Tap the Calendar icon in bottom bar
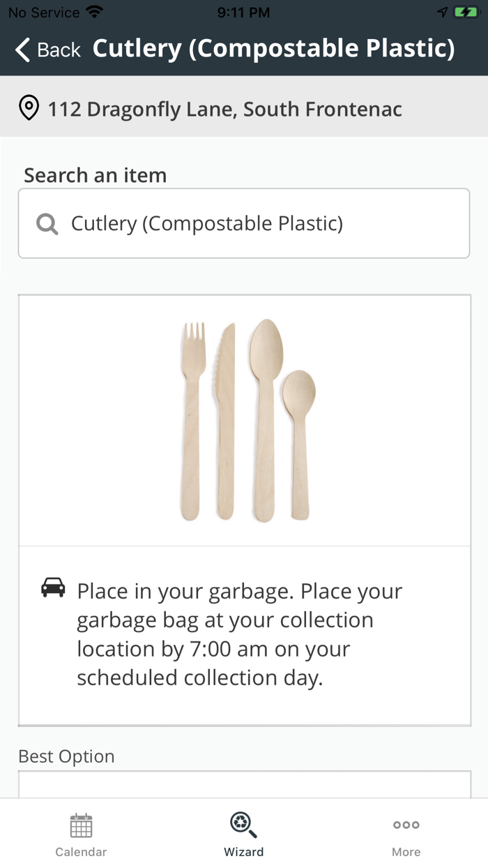488x868 pixels. point(81,825)
